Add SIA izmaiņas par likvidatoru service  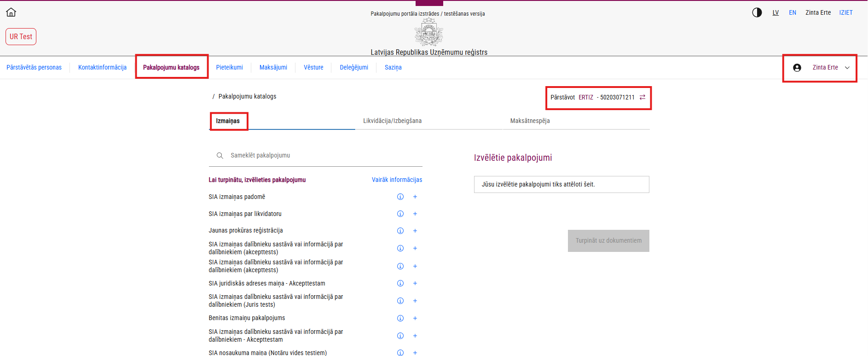click(x=415, y=214)
